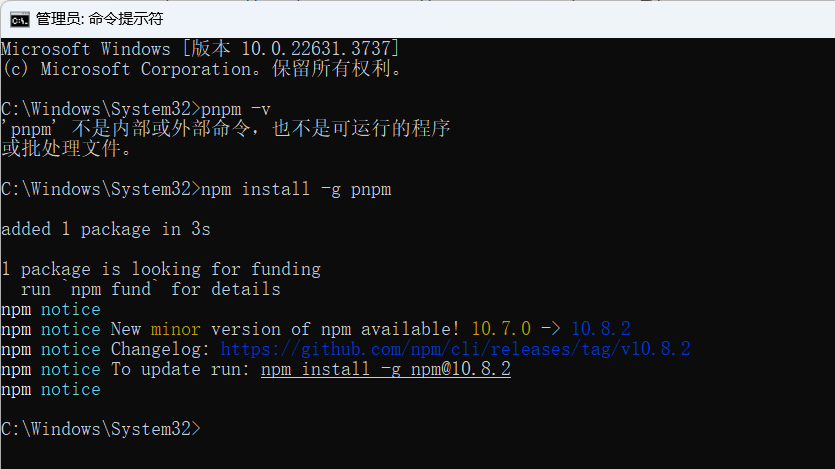Click the last C:\Windows\System32> prompt line
The width and height of the screenshot is (835, 469).
101,429
